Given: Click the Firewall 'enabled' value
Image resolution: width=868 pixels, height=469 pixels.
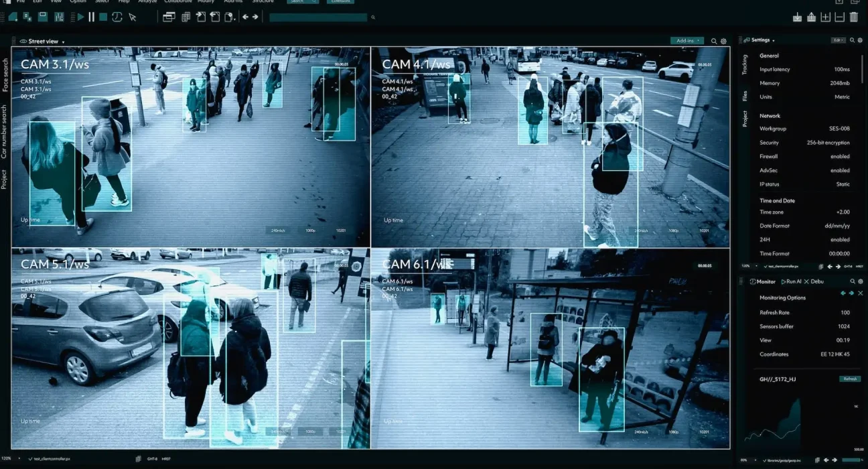Looking at the screenshot, I should tap(840, 156).
